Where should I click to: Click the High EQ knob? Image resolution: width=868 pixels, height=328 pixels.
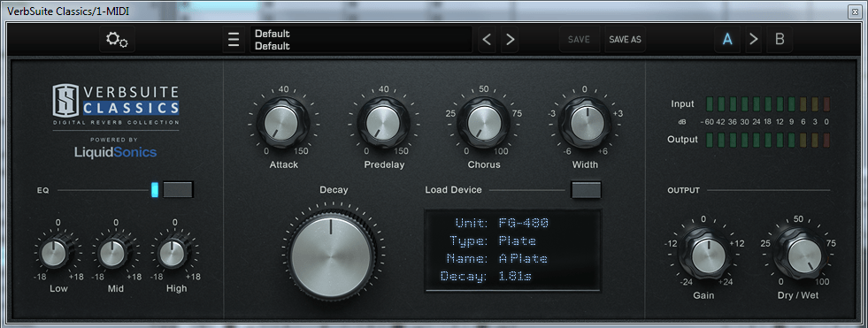click(x=173, y=254)
